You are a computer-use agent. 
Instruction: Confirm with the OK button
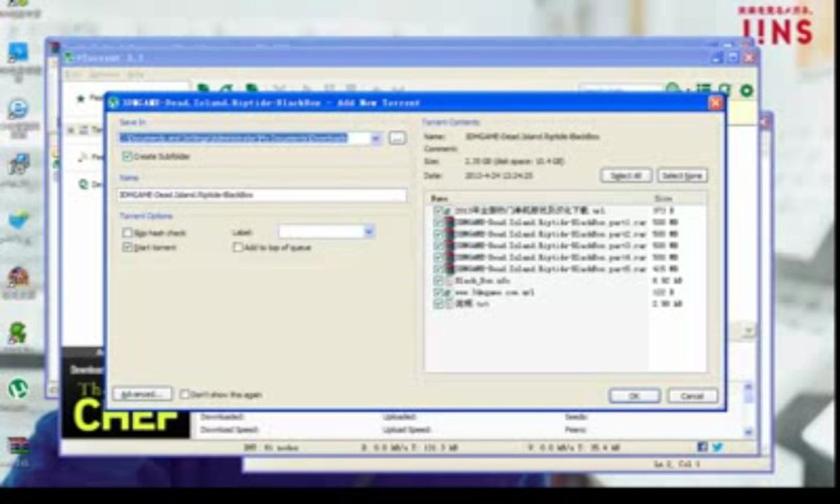point(634,395)
